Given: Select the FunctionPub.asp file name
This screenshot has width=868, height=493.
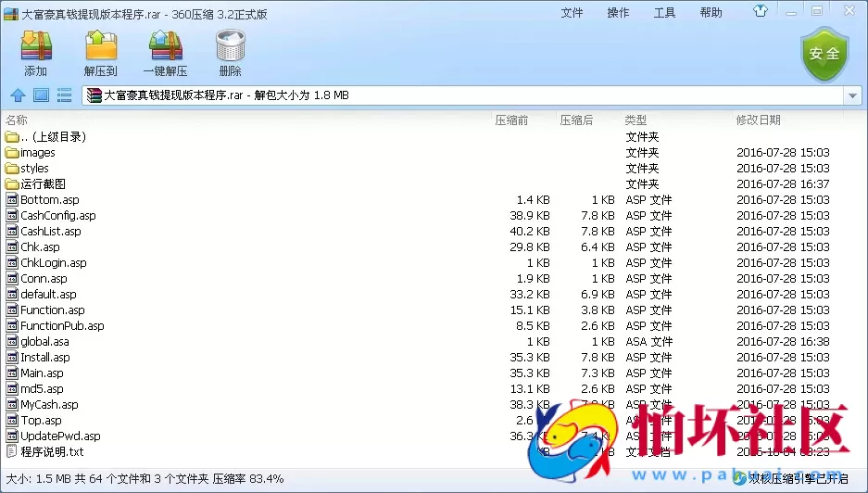Looking at the screenshot, I should tap(62, 325).
